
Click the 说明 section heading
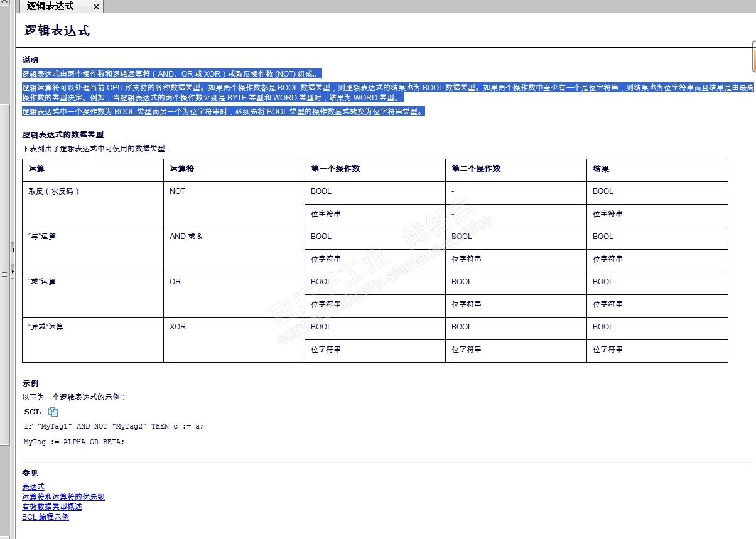tap(30, 60)
